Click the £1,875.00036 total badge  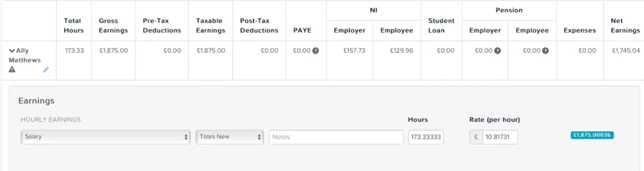592,135
